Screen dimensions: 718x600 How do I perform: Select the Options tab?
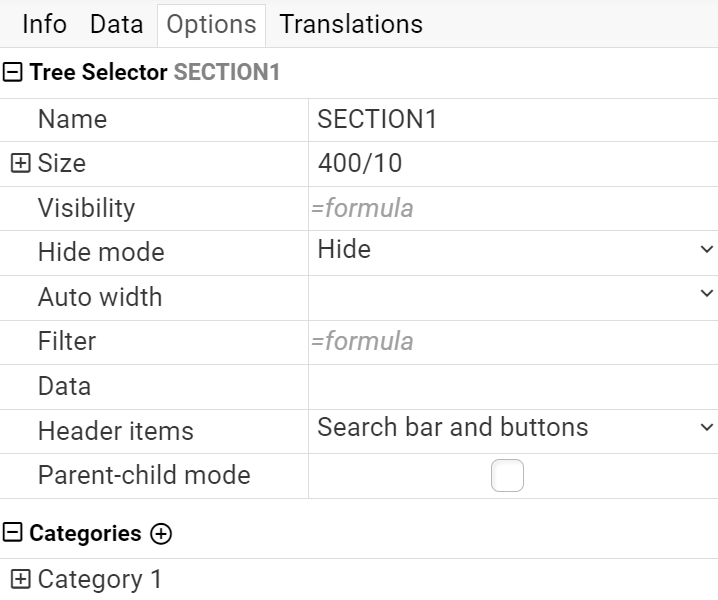(x=211, y=24)
